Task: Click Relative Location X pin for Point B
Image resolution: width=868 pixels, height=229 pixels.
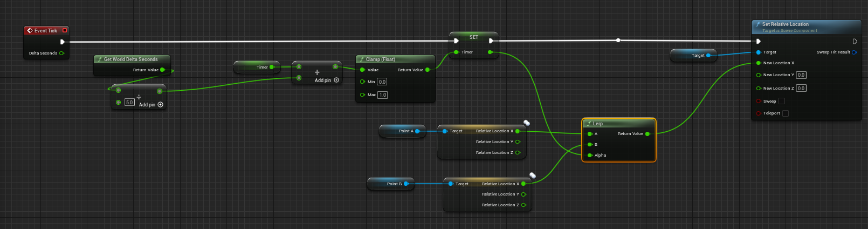Action: tap(523, 184)
